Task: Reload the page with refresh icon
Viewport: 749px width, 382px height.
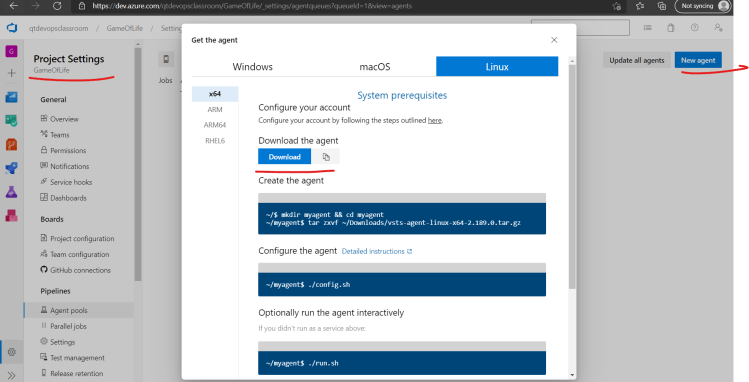Action: click(57, 6)
